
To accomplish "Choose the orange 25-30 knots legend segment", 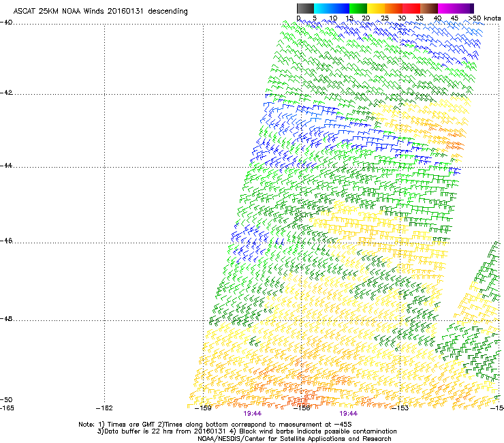I will click(x=394, y=9).
